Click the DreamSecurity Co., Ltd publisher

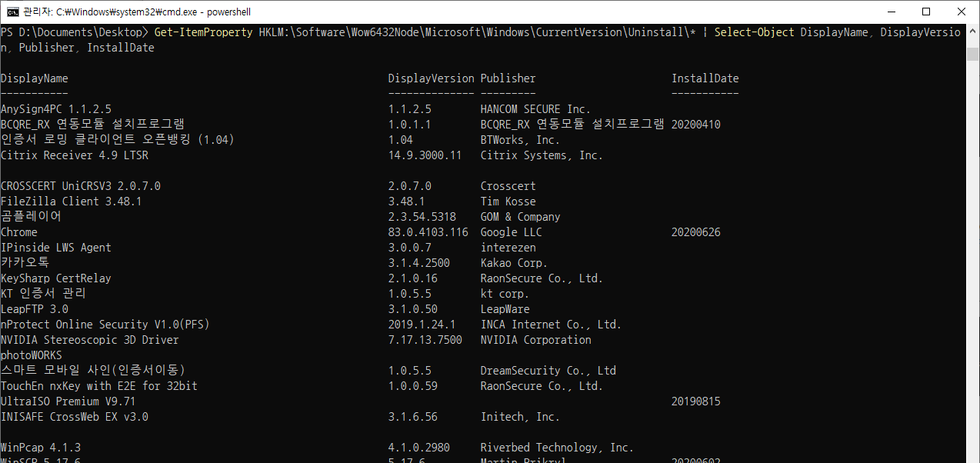[x=548, y=371]
